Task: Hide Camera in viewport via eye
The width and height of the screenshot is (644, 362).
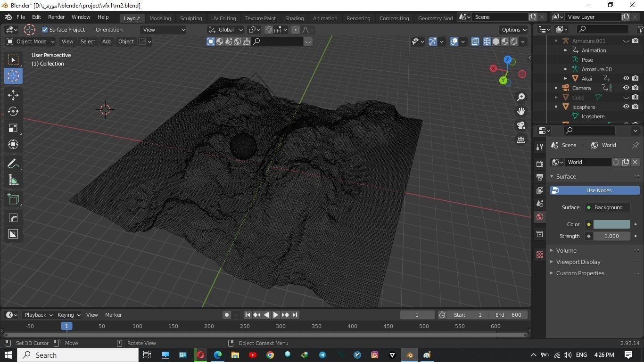Action: 626,88
